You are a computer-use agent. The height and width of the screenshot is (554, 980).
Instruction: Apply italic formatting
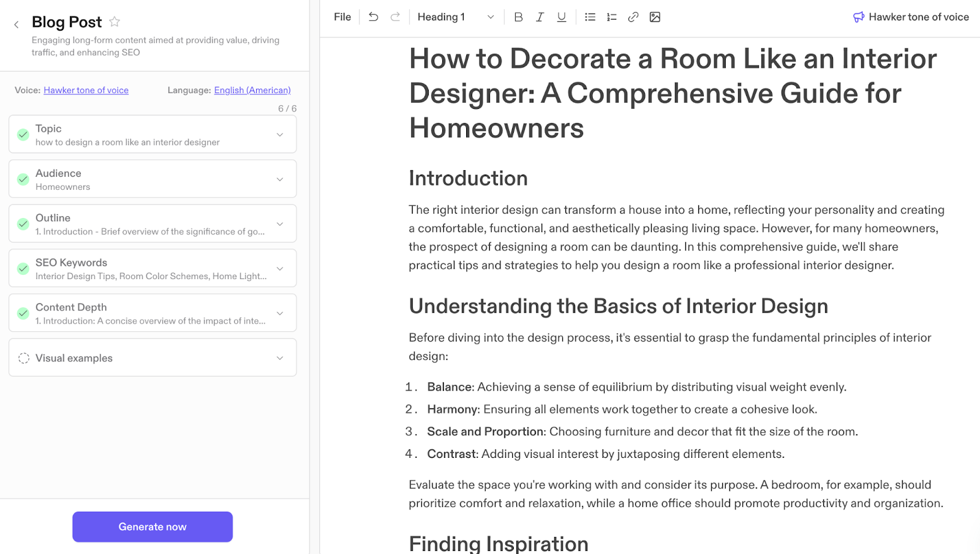[540, 17]
